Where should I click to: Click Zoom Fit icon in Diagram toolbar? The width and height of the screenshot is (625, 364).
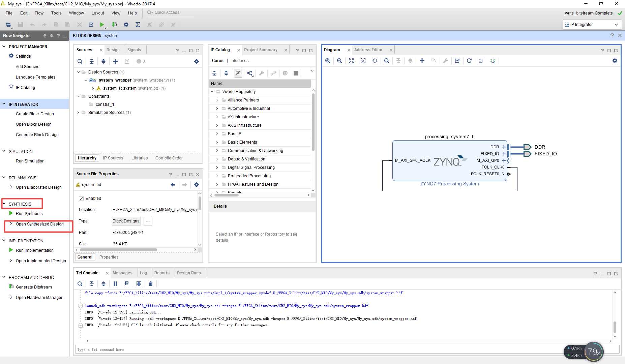351,61
